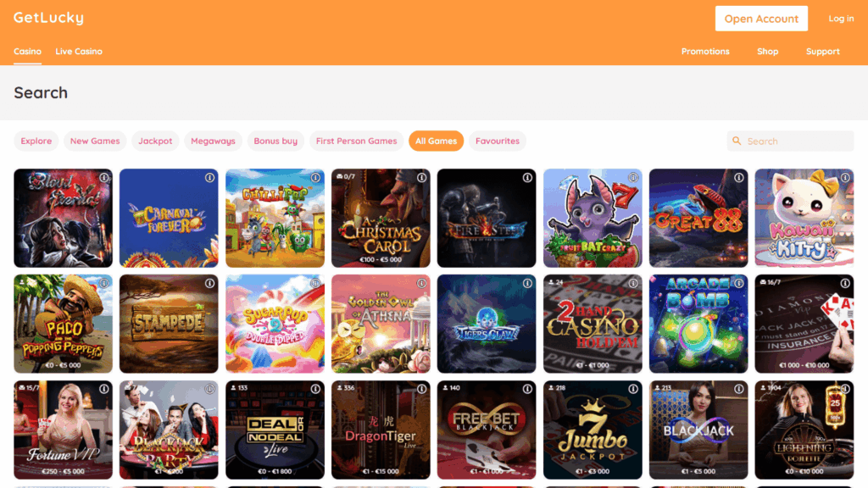This screenshot has height=488, width=868.
Task: Select the All Games filter
Action: [x=437, y=141]
